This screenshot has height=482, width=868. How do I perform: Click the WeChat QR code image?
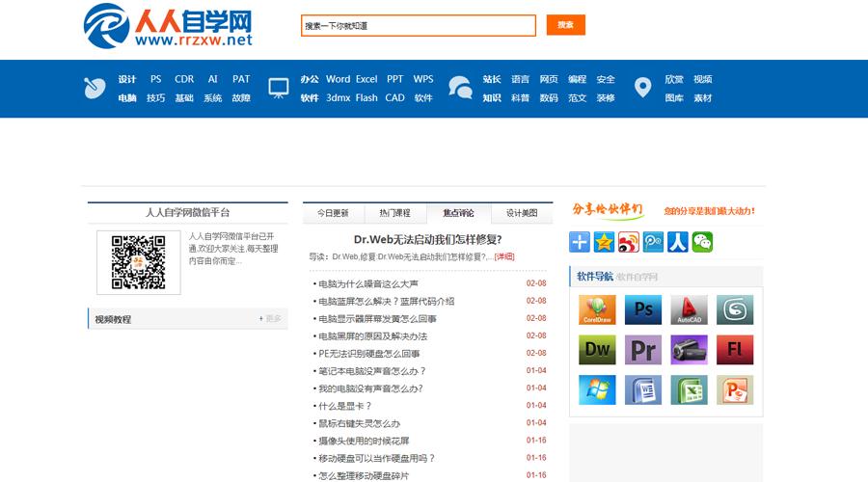[138, 262]
